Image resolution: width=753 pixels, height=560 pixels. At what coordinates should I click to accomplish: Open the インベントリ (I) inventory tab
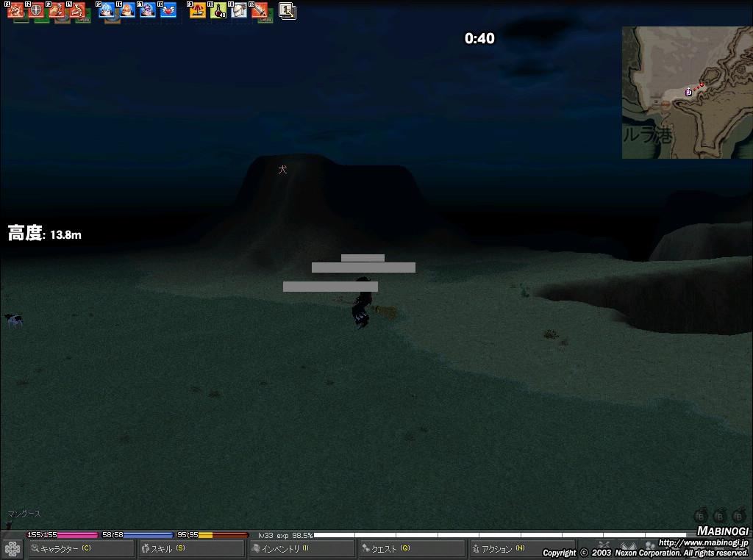(301, 549)
